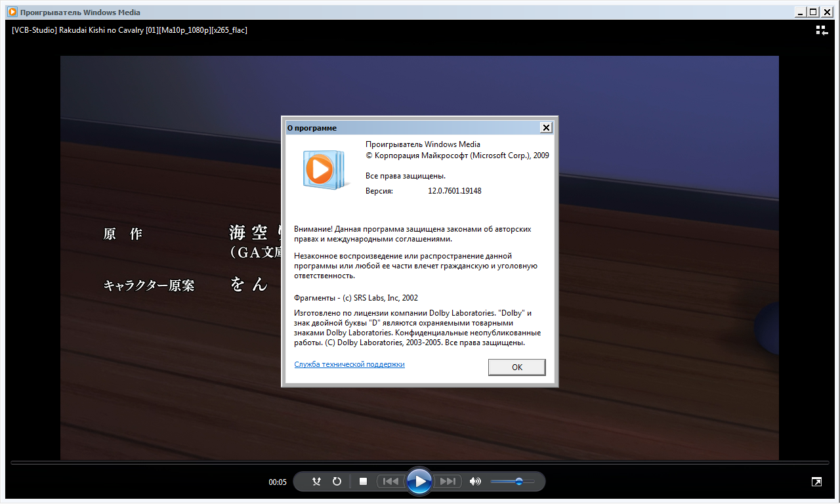Click the Фрагменты - (c) SRS Labs line
Viewport: 840px width, 504px height.
tap(356, 297)
